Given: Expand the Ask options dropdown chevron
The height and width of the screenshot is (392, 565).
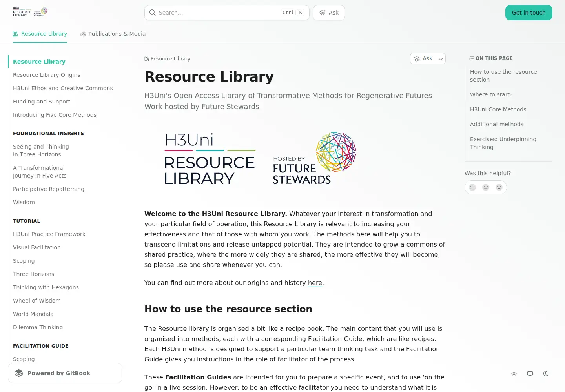Looking at the screenshot, I should tap(441, 59).
